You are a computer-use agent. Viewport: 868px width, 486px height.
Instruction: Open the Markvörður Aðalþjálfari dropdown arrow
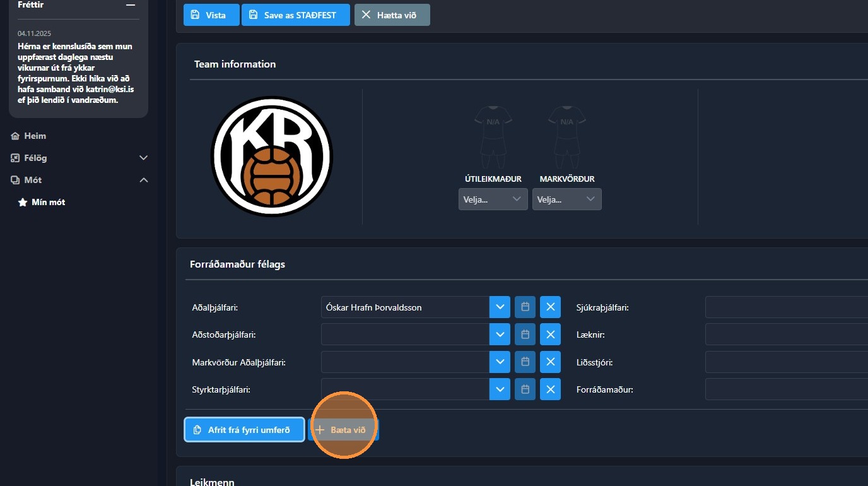(500, 362)
